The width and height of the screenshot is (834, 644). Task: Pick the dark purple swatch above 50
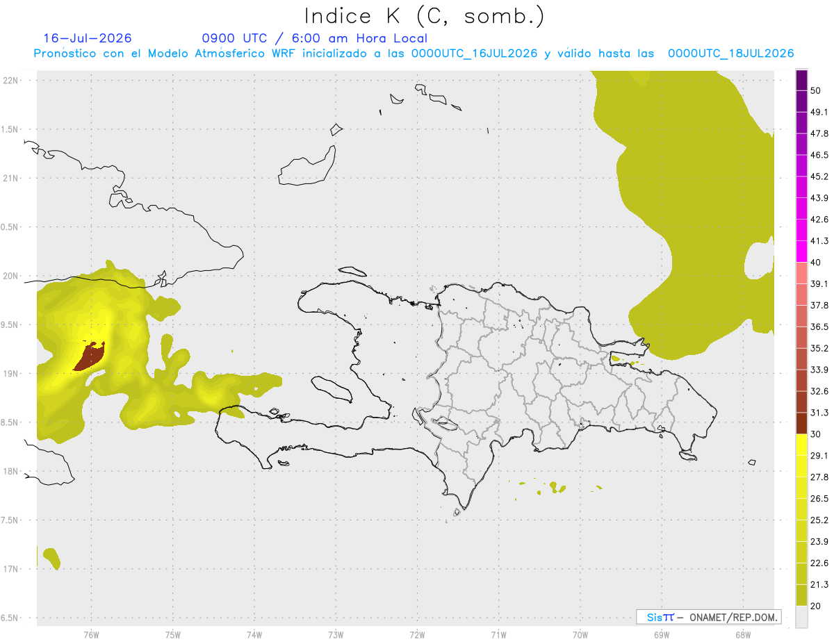click(x=801, y=81)
